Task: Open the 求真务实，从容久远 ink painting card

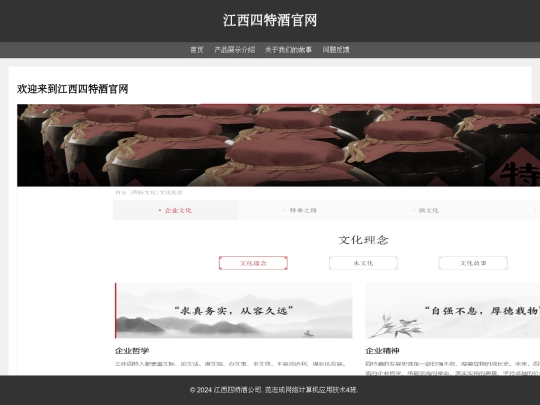Action: pos(234,311)
